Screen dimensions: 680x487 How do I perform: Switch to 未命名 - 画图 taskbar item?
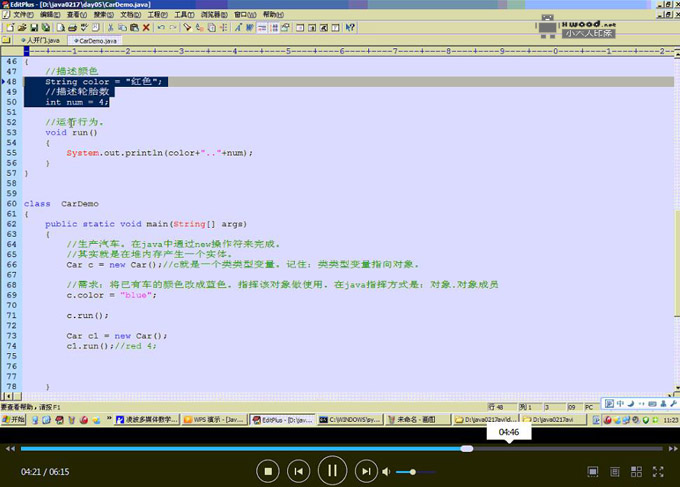click(x=417, y=420)
